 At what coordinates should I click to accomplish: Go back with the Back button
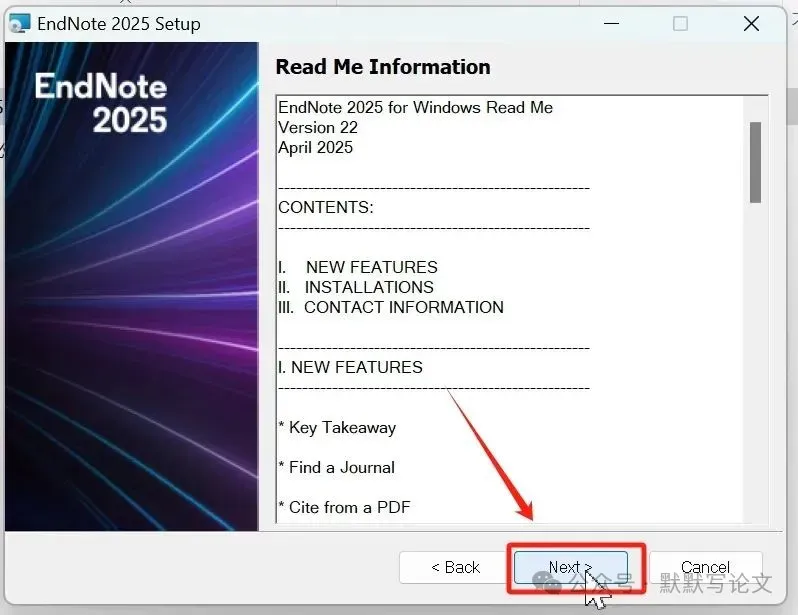click(x=454, y=567)
